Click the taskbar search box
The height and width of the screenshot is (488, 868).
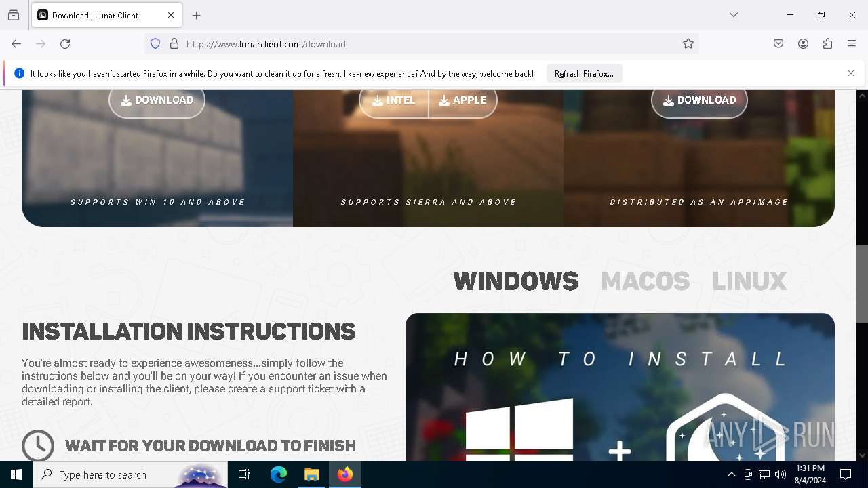pyautogui.click(x=130, y=474)
